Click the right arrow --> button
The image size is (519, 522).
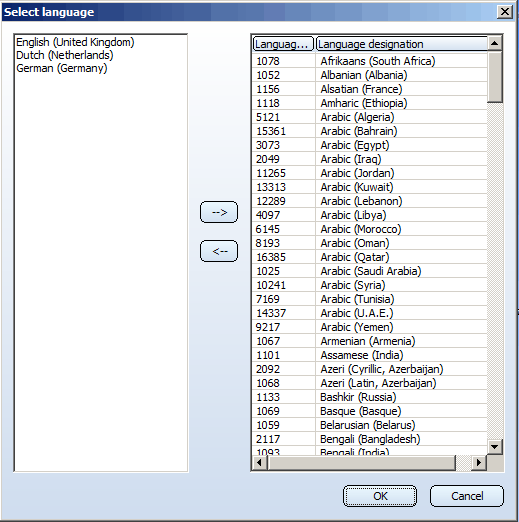click(219, 212)
